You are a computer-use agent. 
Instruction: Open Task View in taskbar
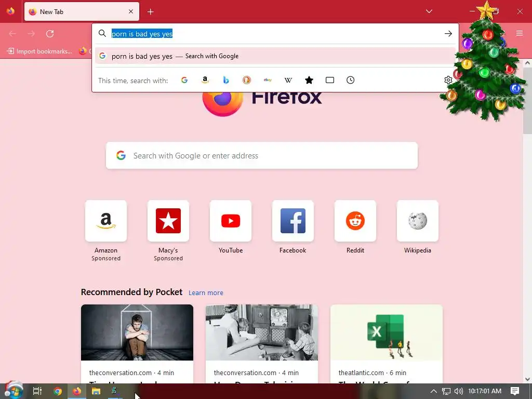tap(37, 391)
